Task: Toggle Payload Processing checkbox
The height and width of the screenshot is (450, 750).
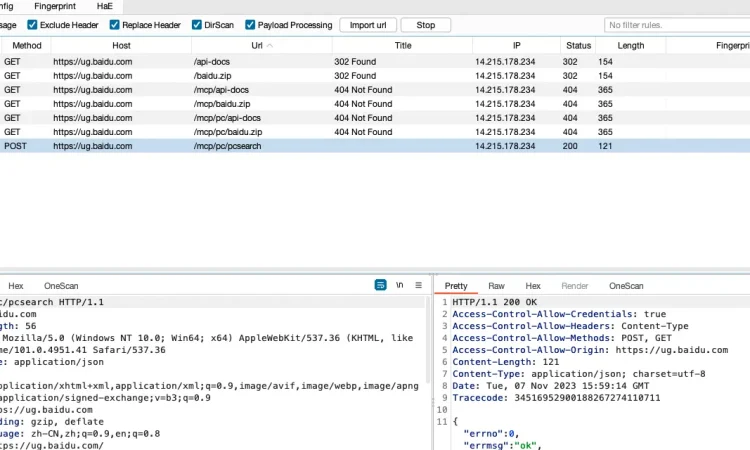Action: 250,25
